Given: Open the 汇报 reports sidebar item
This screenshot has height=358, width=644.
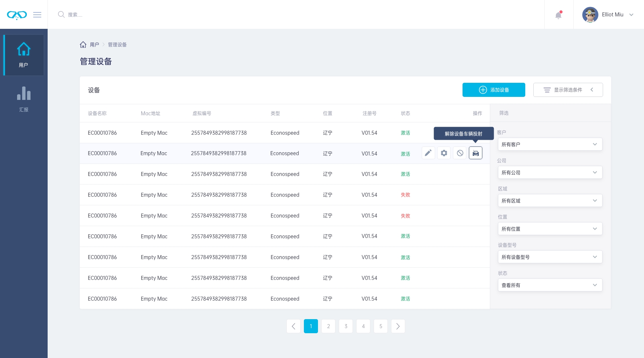Looking at the screenshot, I should [x=24, y=99].
